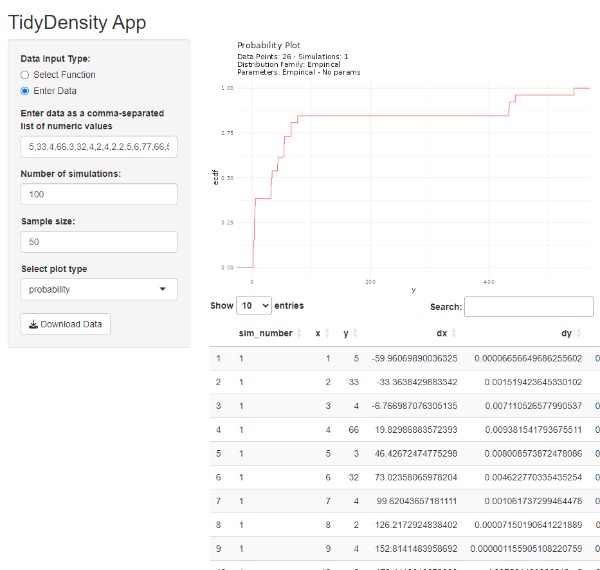Screen dimensions: 600x570
Task: Click the ECDF line in probability plot
Action: click(x=400, y=115)
